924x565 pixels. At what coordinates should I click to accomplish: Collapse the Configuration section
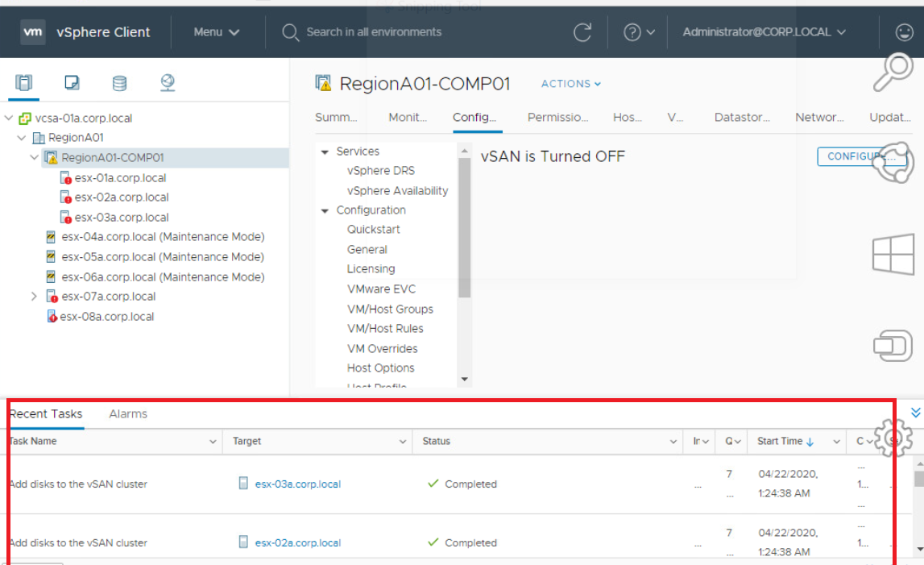[325, 210]
